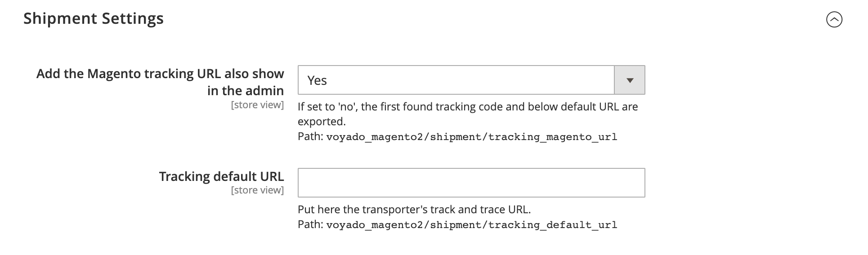
Task: Click 'Path:' before tracking_magento_url
Action: tap(310, 136)
